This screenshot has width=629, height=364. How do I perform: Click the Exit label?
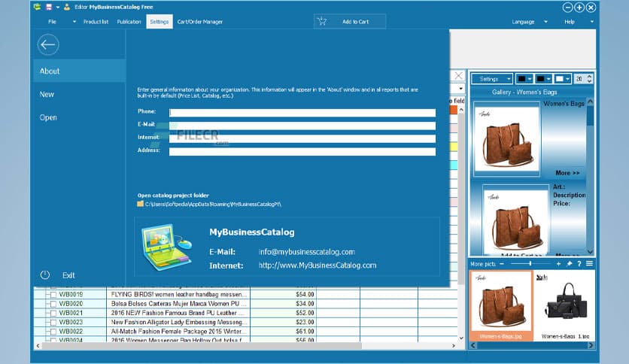[68, 275]
